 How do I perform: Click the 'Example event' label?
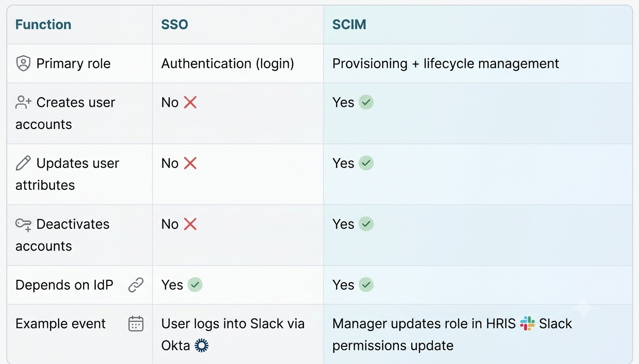click(60, 324)
